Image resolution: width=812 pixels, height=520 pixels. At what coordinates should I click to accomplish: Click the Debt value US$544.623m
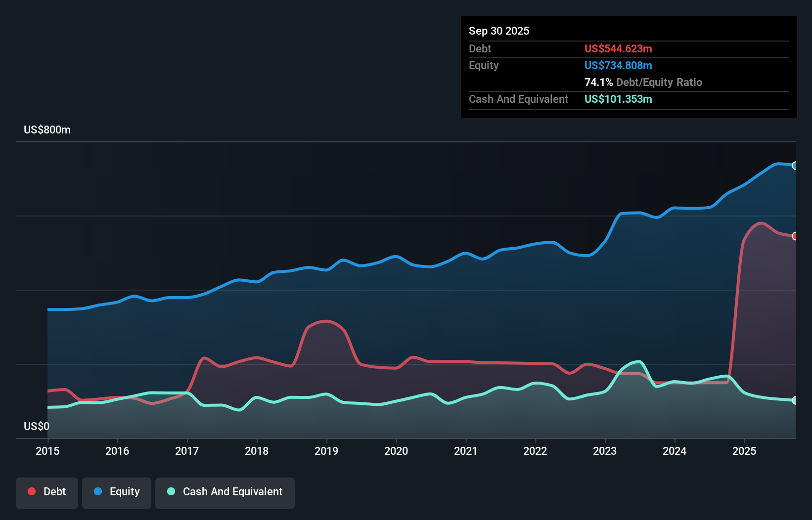tap(618, 48)
